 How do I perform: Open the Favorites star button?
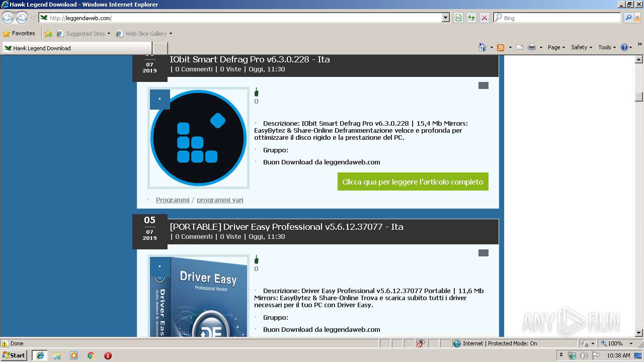(x=19, y=33)
